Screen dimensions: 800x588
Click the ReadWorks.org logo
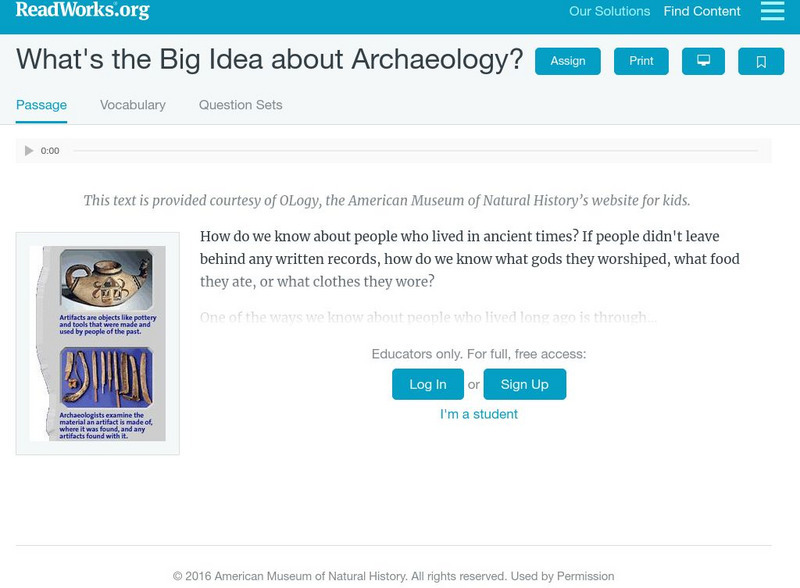click(x=80, y=12)
